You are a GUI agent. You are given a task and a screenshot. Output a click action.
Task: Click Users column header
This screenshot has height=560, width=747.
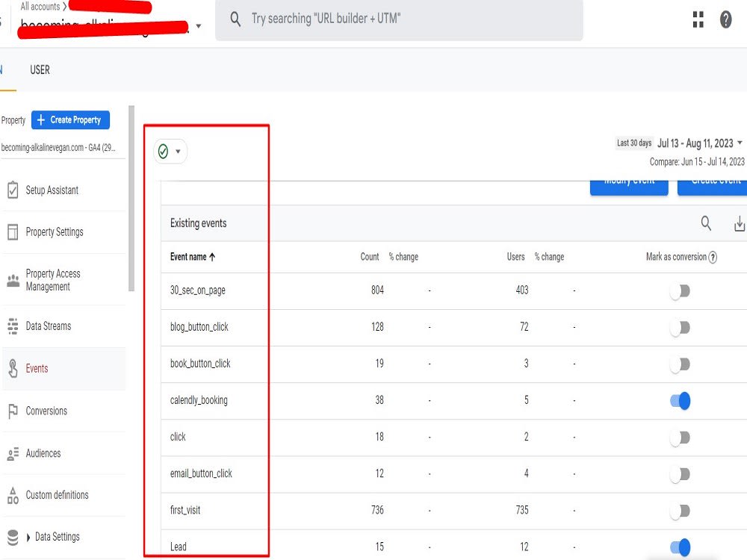point(515,257)
